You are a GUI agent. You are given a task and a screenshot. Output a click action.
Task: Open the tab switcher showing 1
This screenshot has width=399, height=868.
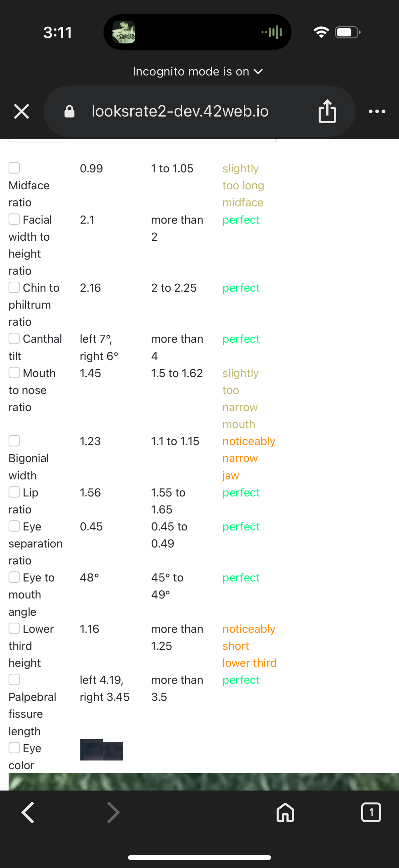pyautogui.click(x=371, y=812)
